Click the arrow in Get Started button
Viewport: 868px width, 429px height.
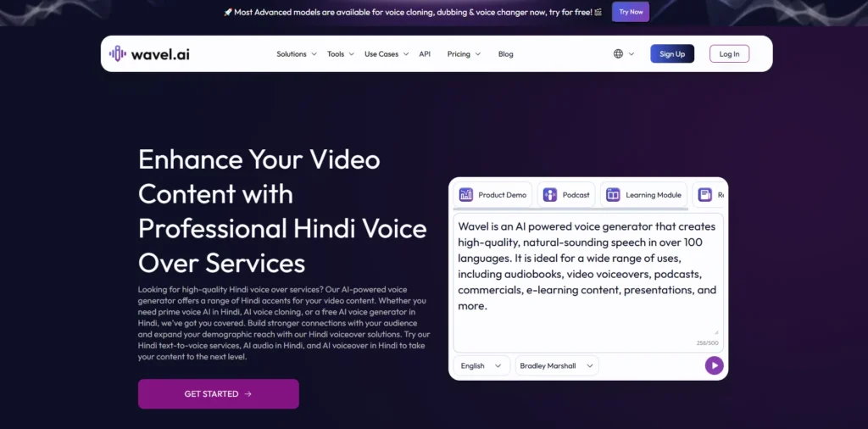tap(248, 394)
